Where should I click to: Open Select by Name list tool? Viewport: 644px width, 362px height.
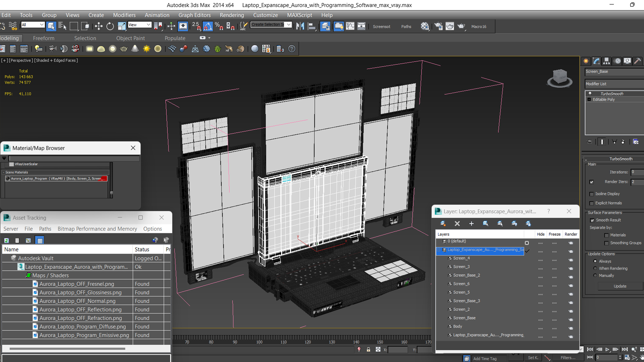[x=62, y=26]
